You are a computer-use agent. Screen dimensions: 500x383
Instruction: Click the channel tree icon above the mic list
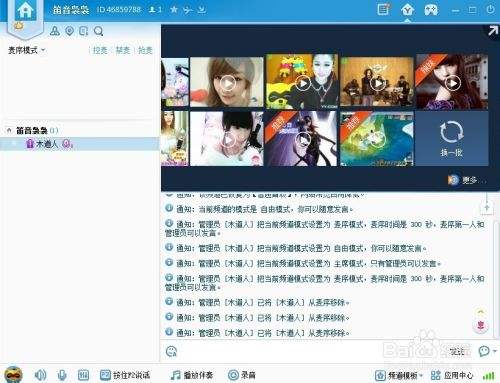pos(55,31)
